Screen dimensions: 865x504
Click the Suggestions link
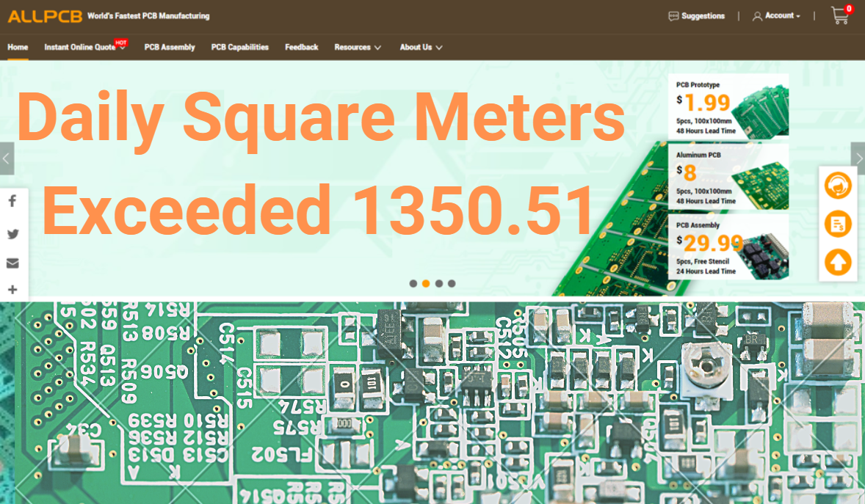point(703,16)
